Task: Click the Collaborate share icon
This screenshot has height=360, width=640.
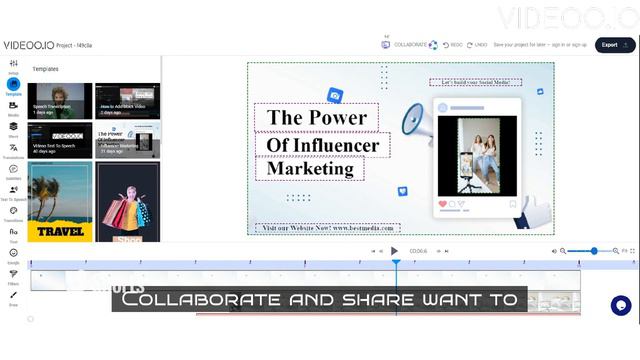Action: (433, 45)
